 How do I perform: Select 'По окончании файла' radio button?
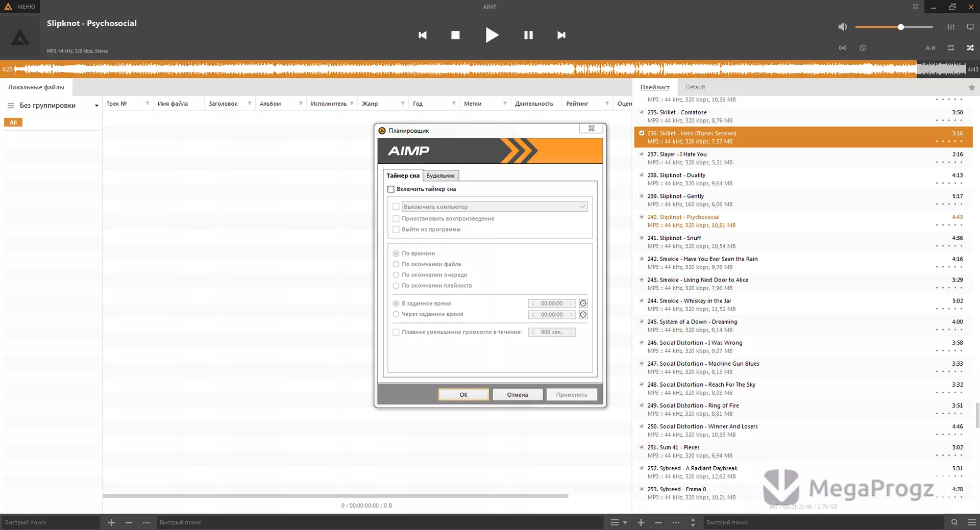click(x=396, y=264)
